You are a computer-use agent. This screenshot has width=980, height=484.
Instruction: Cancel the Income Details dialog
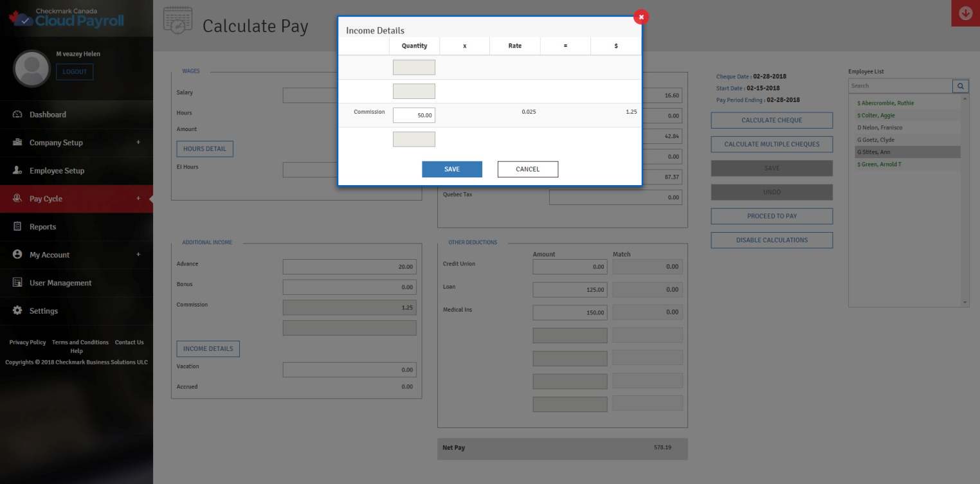527,169
